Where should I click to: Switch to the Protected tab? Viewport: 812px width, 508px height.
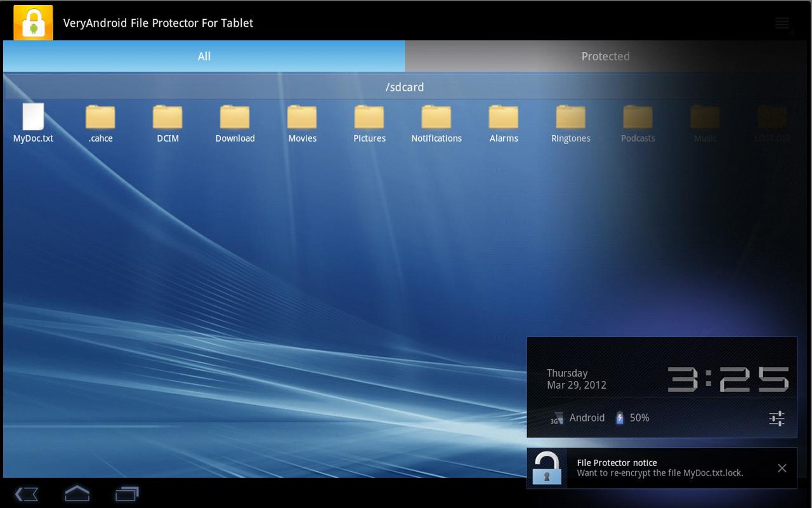pos(605,57)
